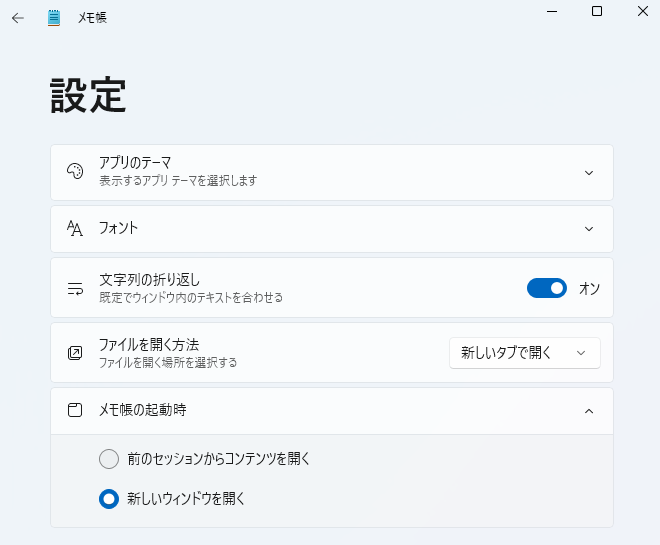Click the 設定 page heading
The width and height of the screenshot is (660, 545).
pyautogui.click(x=88, y=95)
